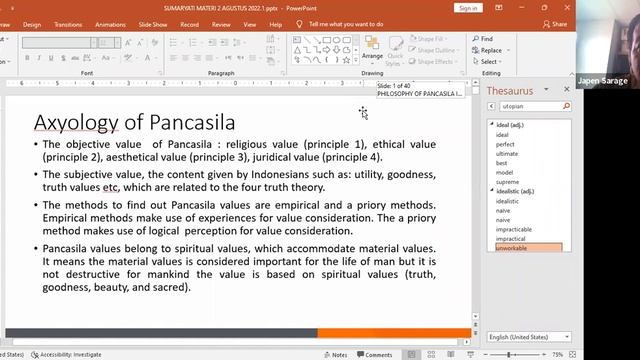
Task: Click the Sign in button
Action: click(x=468, y=8)
